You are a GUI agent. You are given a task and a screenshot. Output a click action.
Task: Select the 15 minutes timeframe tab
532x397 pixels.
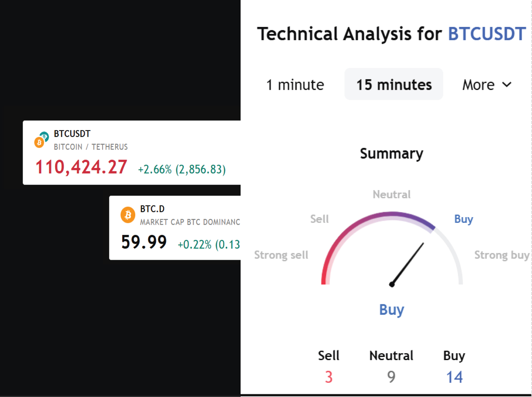(x=394, y=85)
